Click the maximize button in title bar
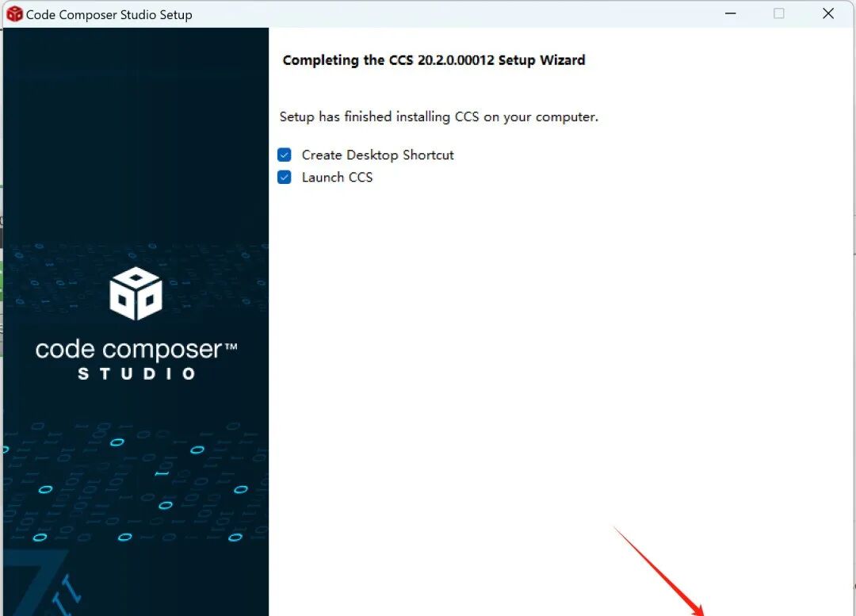The height and width of the screenshot is (616, 856). [779, 13]
